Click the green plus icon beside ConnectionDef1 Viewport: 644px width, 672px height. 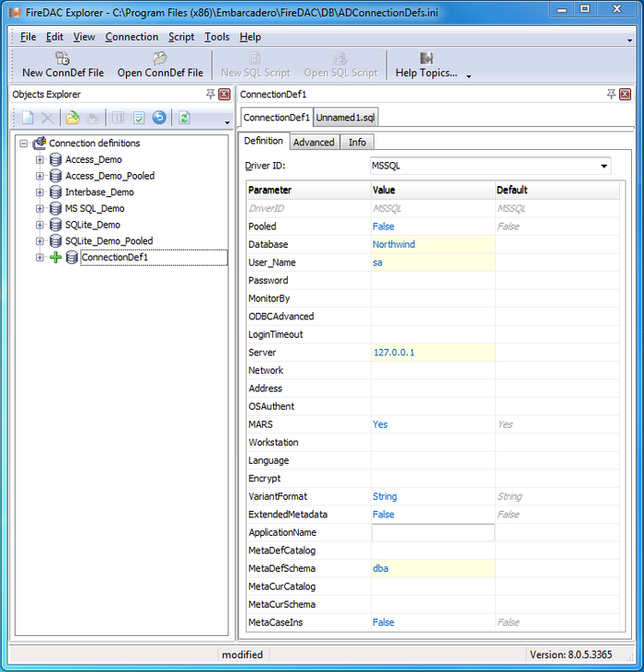click(56, 258)
